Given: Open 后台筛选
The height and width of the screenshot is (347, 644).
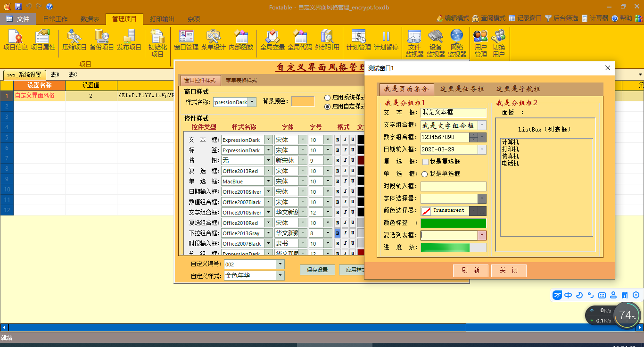Looking at the screenshot, I should point(561,18).
